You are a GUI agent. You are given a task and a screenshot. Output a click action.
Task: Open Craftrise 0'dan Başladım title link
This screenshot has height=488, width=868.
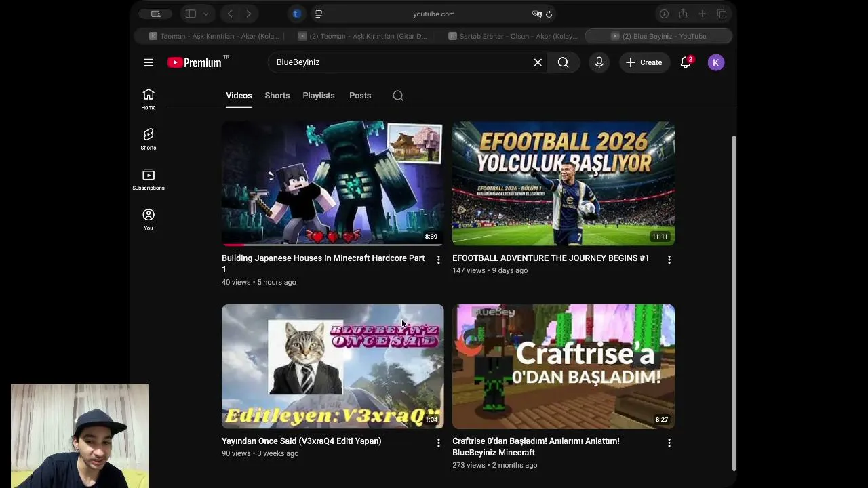[536, 447]
